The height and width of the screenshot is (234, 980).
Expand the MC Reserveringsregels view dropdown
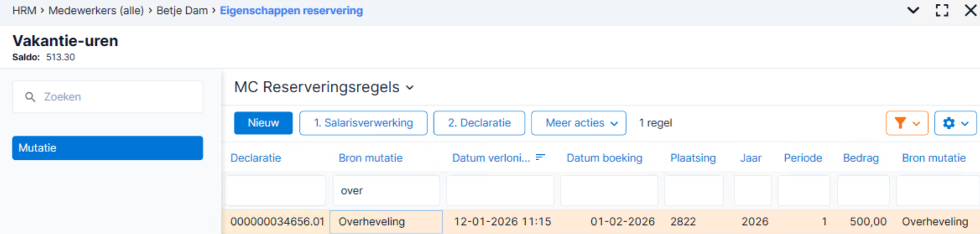pyautogui.click(x=409, y=88)
